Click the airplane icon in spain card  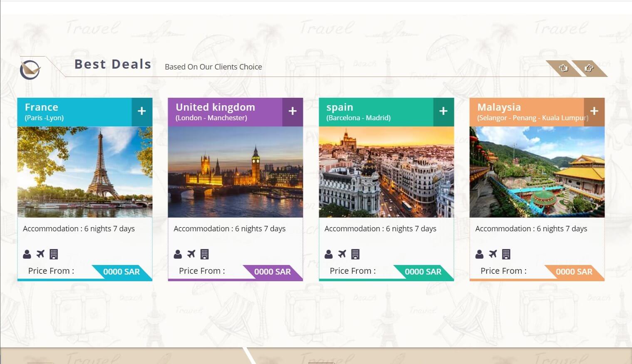342,254
